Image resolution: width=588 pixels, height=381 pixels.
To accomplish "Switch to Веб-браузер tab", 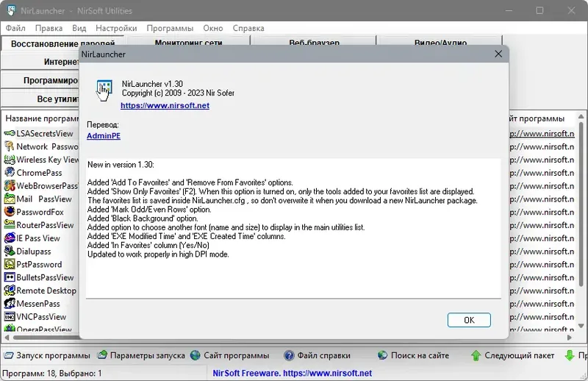I will tap(315, 42).
